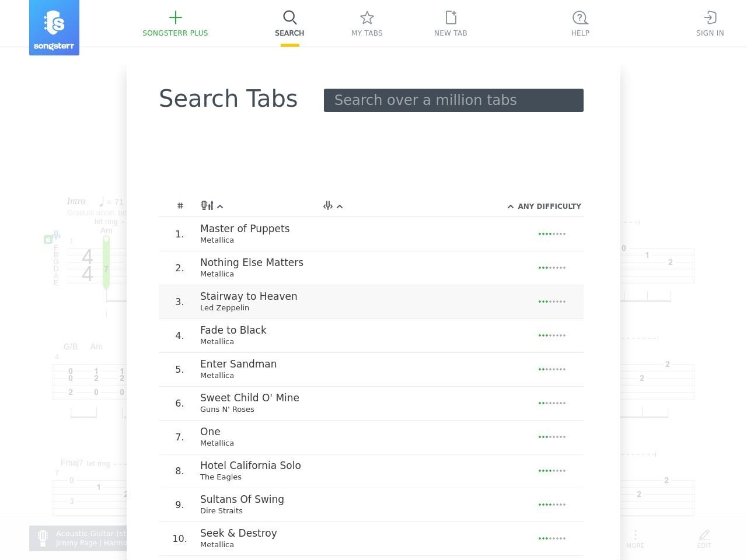
Task: Open Master of Puppets tab
Action: [x=371, y=234]
